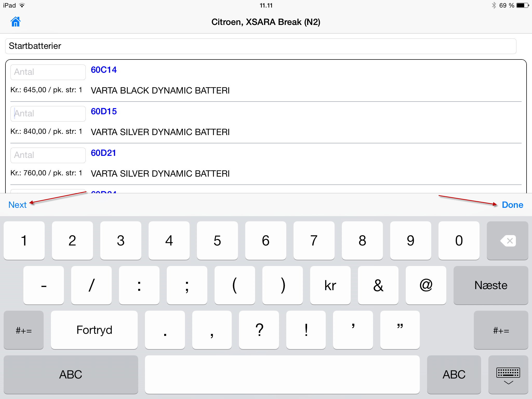
Task: Tap Next in the keyboard toolbar
Action: [17, 205]
